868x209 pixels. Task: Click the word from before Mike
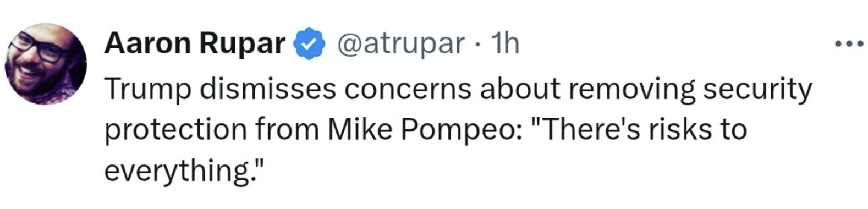coord(288,130)
